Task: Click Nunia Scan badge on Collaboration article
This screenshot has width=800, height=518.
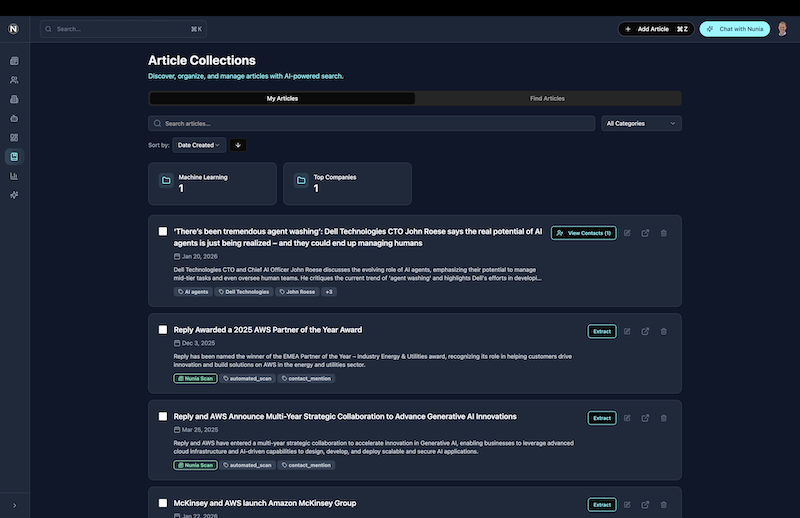Action: [x=195, y=465]
